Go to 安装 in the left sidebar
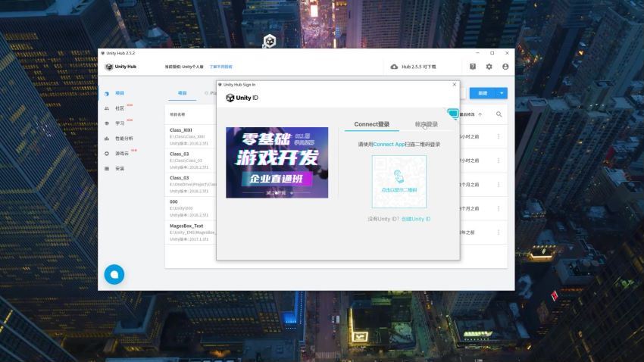 [x=120, y=168]
